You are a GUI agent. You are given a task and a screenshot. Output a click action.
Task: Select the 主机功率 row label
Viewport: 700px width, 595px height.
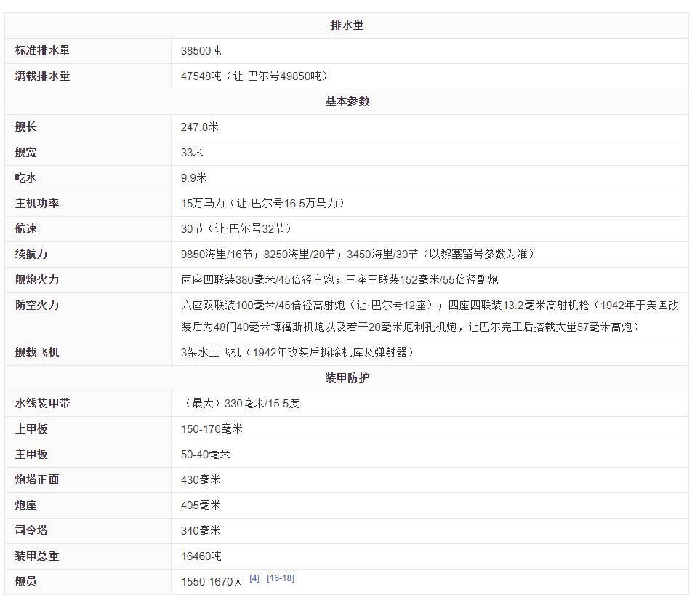click(x=37, y=204)
